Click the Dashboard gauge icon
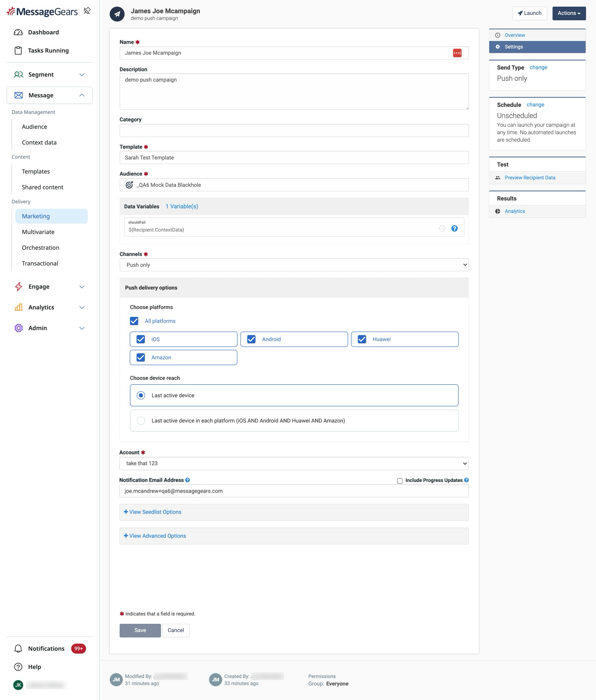Image resolution: width=596 pixels, height=700 pixels. (18, 32)
